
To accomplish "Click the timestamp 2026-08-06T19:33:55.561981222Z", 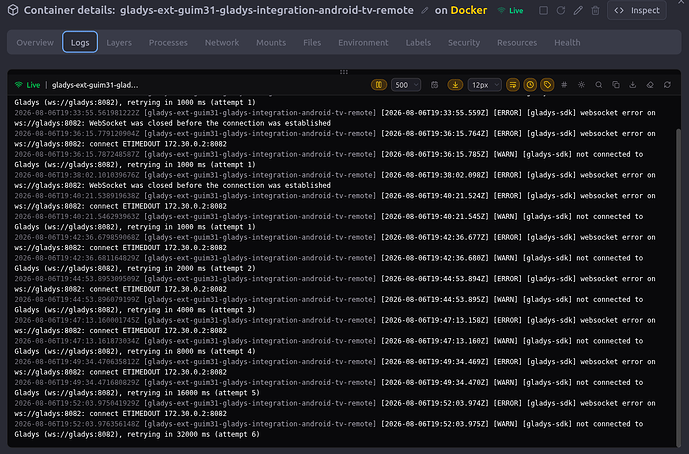I will click(x=77, y=113).
